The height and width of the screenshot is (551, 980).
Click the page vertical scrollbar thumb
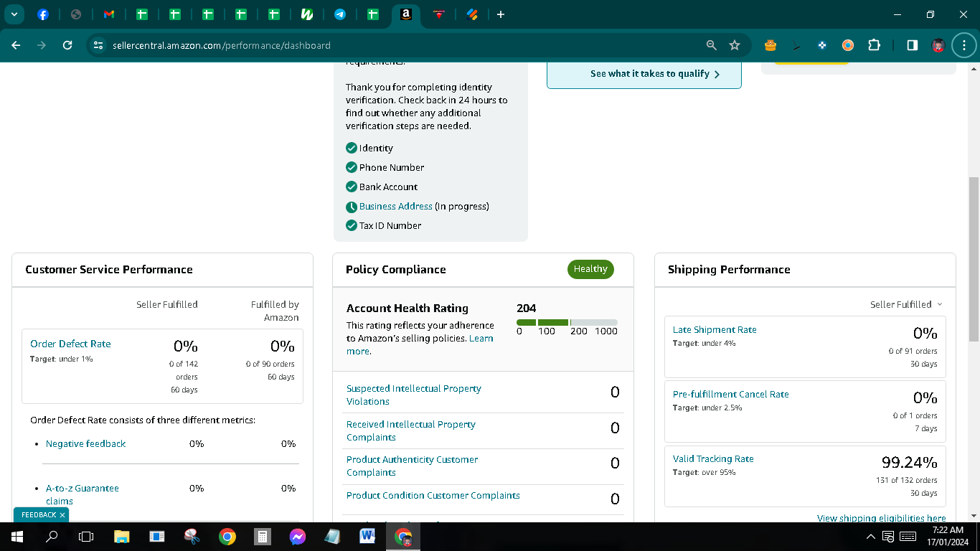click(973, 259)
